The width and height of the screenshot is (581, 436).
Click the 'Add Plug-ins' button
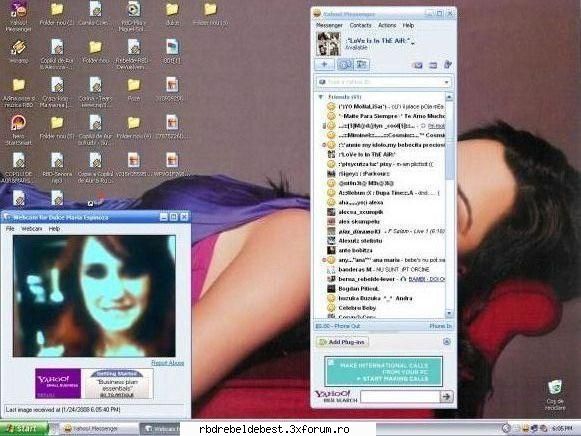(x=342, y=342)
